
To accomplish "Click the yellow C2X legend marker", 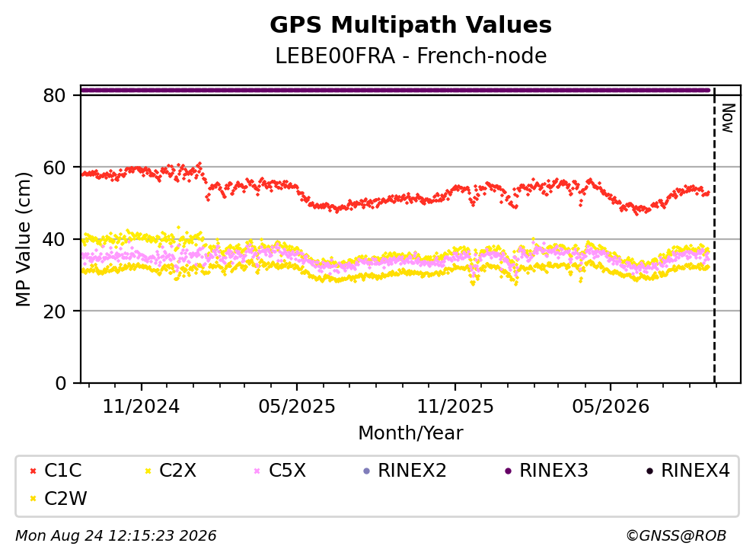I will (148, 471).
